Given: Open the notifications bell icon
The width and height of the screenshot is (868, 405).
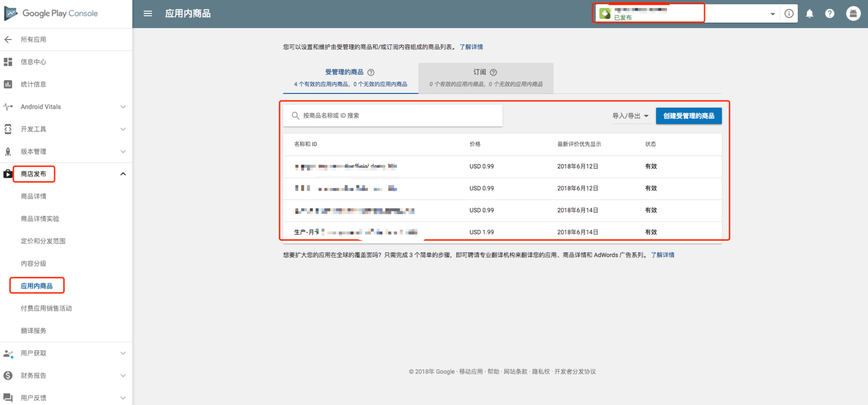Looking at the screenshot, I should tap(809, 13).
